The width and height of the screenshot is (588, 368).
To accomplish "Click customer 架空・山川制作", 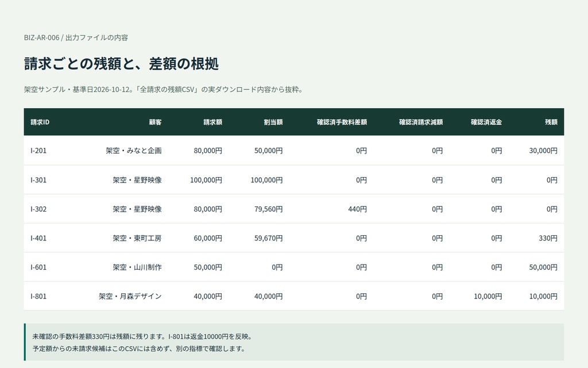I will point(137,267).
